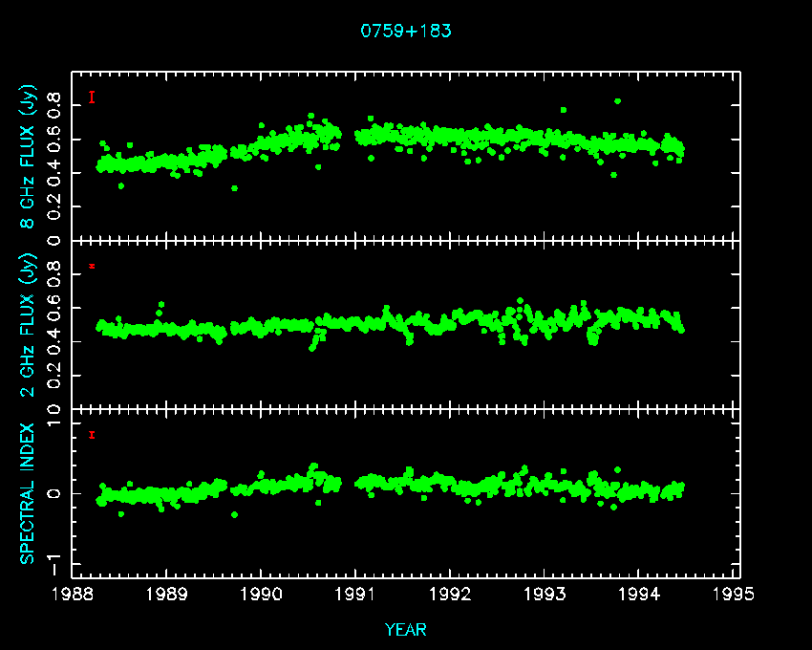Click the 1992 year tick label
Screen dimensions: 812x650
tap(451, 594)
